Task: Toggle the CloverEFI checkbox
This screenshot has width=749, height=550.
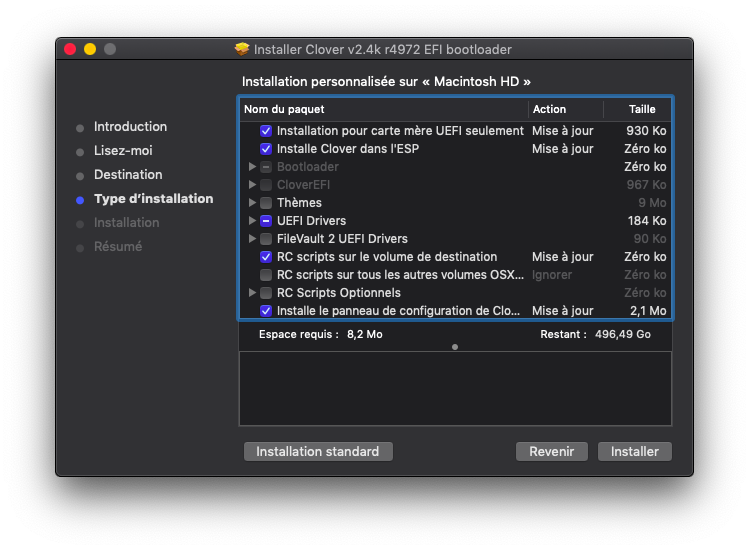Action: click(266, 185)
